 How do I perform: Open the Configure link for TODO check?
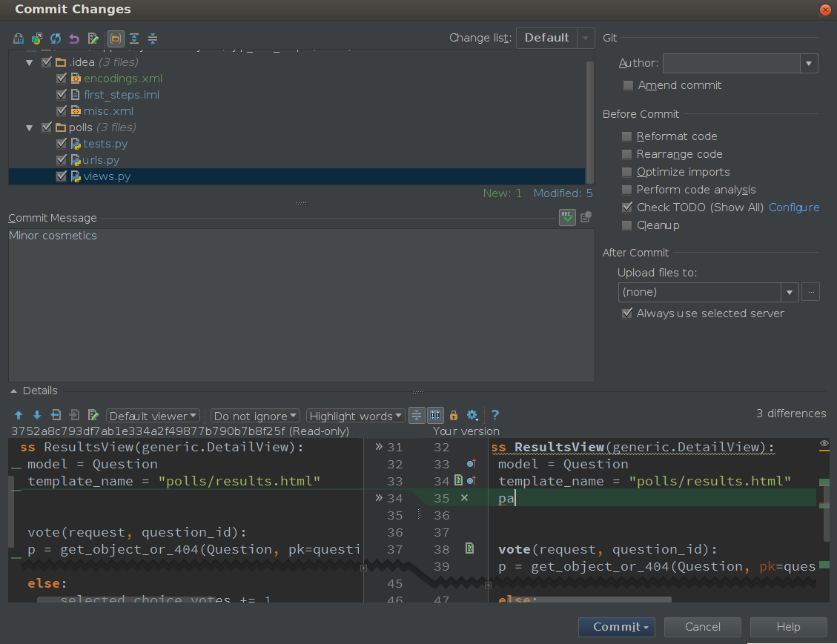[794, 208]
